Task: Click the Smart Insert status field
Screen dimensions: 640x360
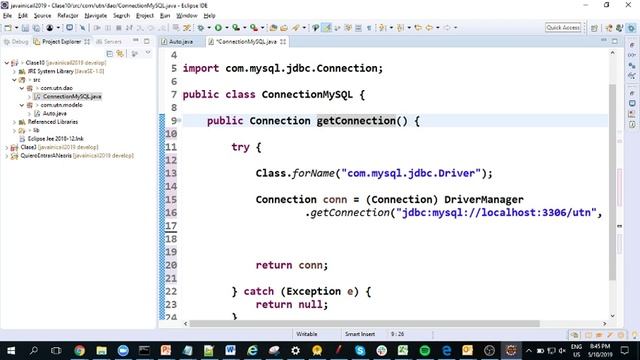Action: point(360,334)
